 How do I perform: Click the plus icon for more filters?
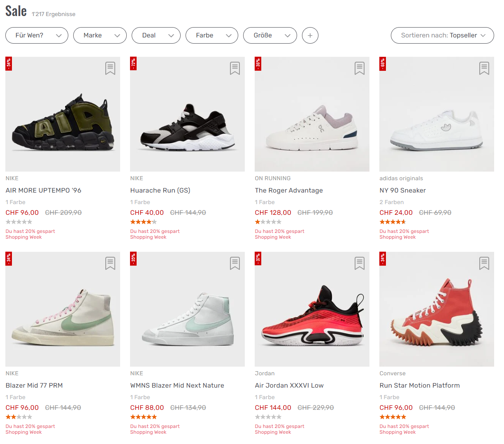(310, 35)
